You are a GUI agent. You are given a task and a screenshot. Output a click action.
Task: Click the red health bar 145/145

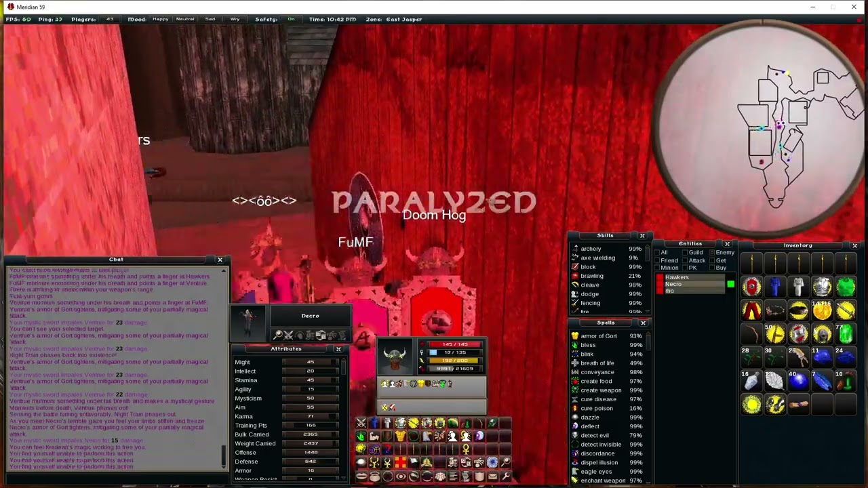click(x=456, y=344)
